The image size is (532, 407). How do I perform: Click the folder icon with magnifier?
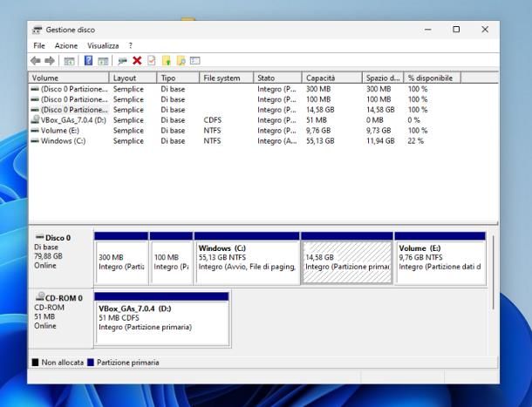tap(181, 61)
